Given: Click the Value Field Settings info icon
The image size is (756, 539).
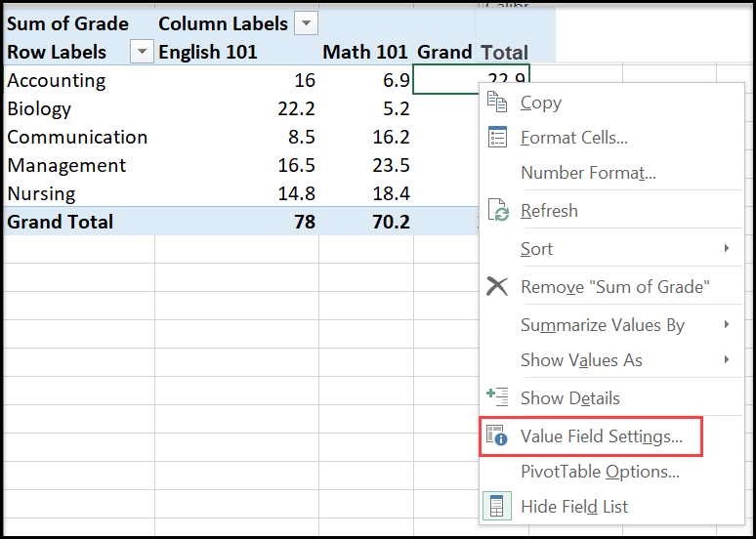Looking at the screenshot, I should 497,435.
